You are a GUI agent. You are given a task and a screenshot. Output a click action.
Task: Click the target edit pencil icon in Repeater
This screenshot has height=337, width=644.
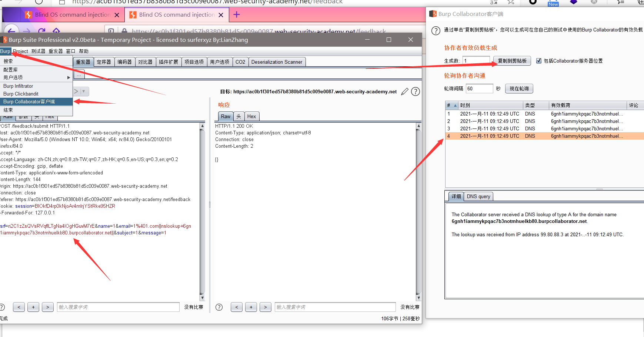404,91
